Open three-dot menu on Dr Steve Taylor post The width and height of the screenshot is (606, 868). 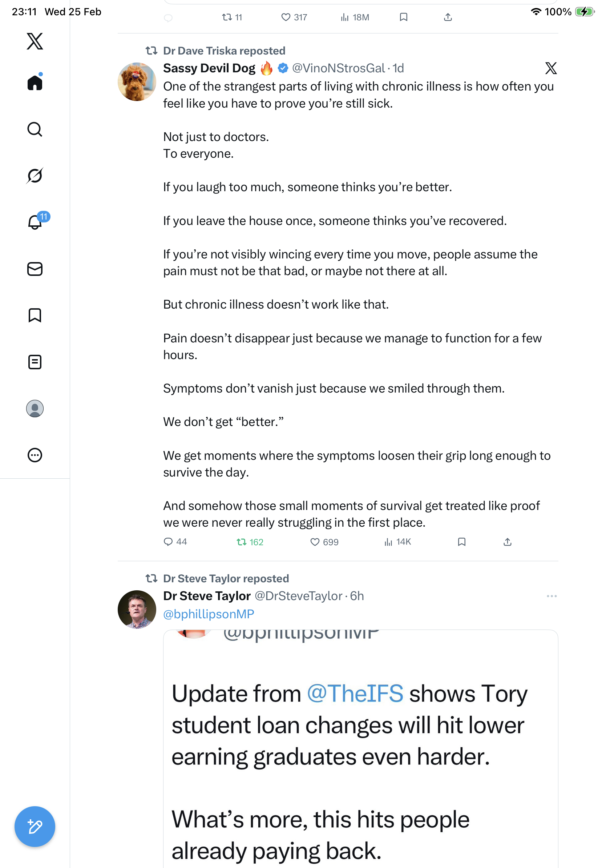tap(551, 596)
